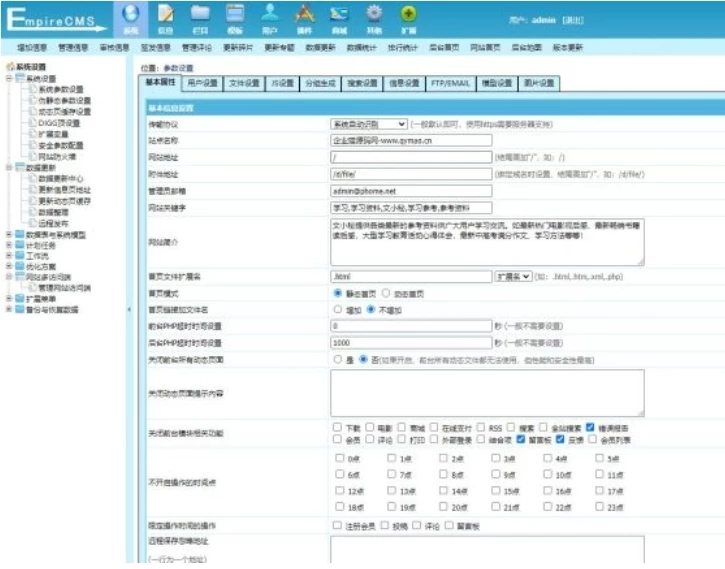Click the 系统 icon in top navigation

pos(131,17)
